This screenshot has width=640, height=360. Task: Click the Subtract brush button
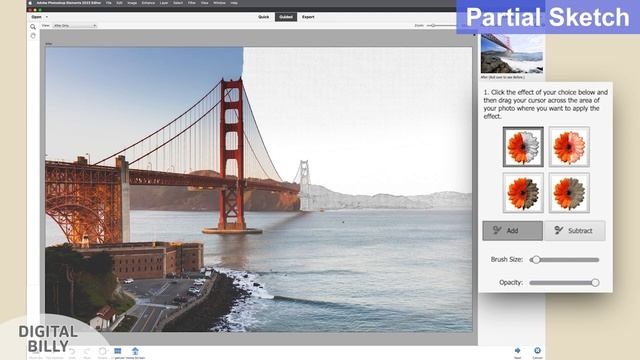(x=574, y=231)
